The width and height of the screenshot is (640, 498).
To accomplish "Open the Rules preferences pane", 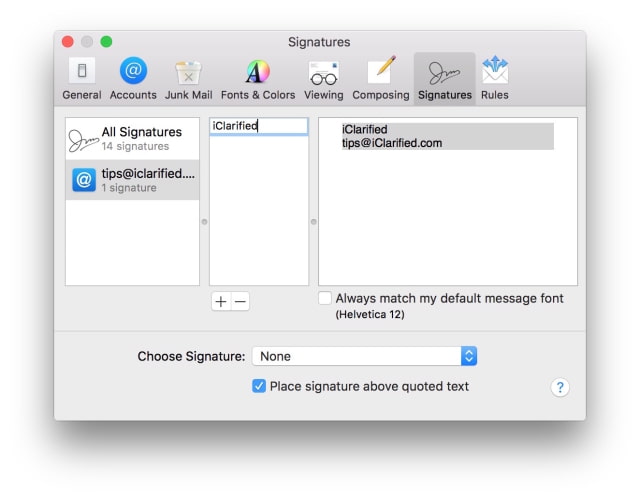I will point(495,78).
